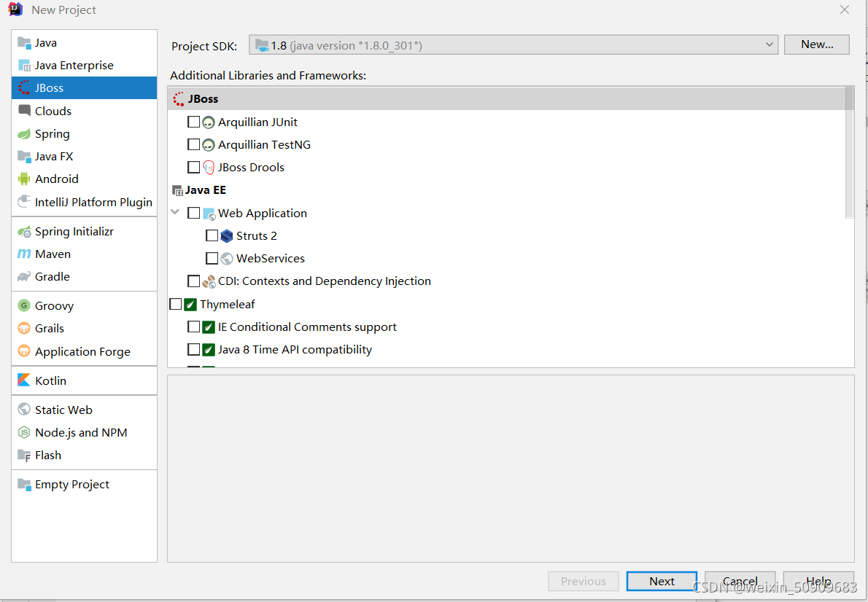Viewport: 868px width, 602px height.
Task: Click the Node.js hexagon icon
Action: pyautogui.click(x=24, y=433)
